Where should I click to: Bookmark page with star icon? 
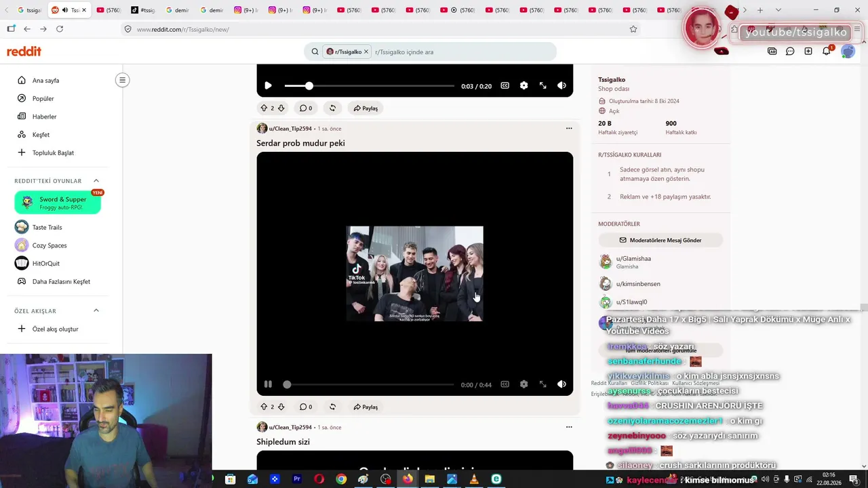(x=633, y=29)
